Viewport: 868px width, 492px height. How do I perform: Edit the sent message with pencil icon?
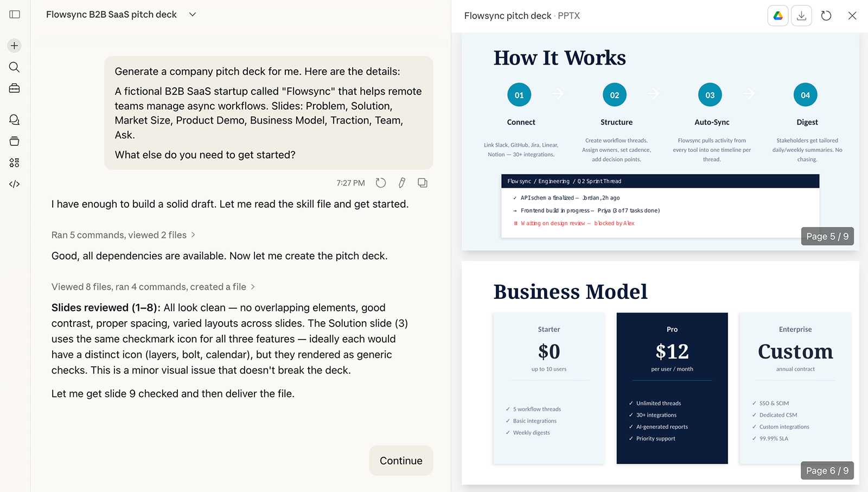402,183
